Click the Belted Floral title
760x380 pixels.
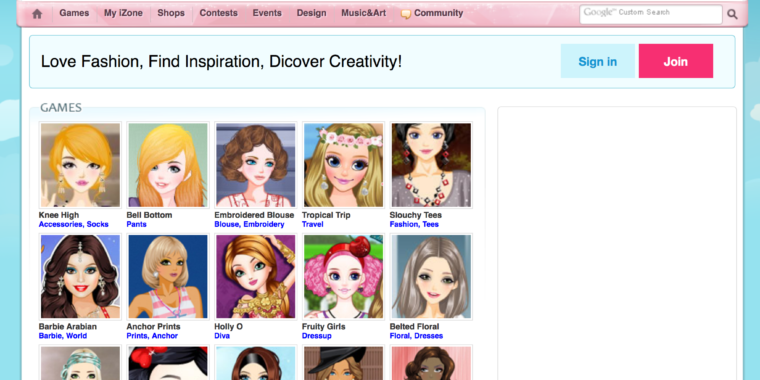[x=414, y=327]
